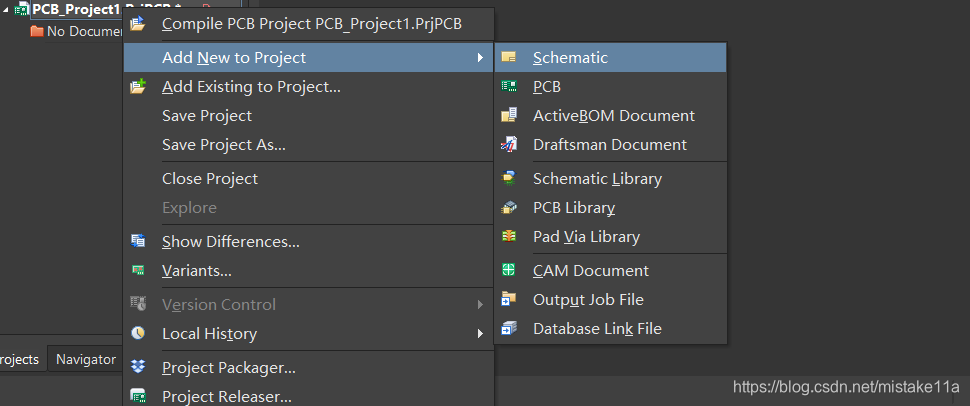Click the ActiveBOM Document icon

coord(509,116)
